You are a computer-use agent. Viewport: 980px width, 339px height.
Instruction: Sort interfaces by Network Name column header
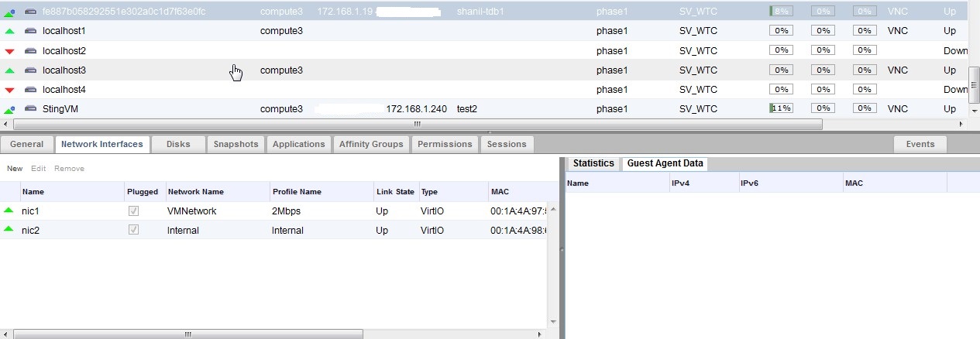click(195, 191)
